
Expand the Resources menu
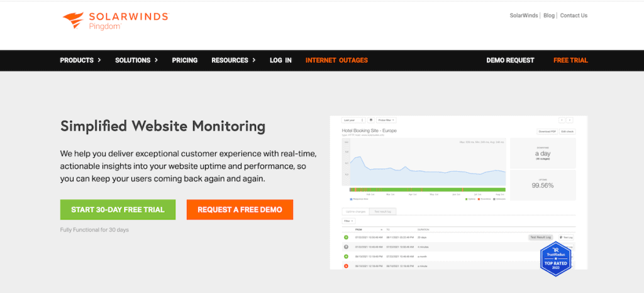pos(233,60)
